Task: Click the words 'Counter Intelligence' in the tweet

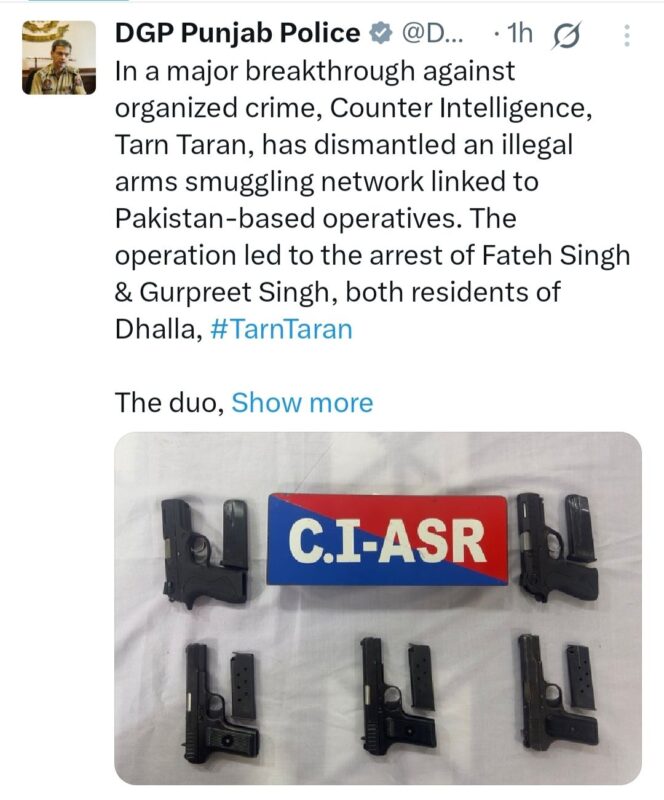Action: point(458,109)
